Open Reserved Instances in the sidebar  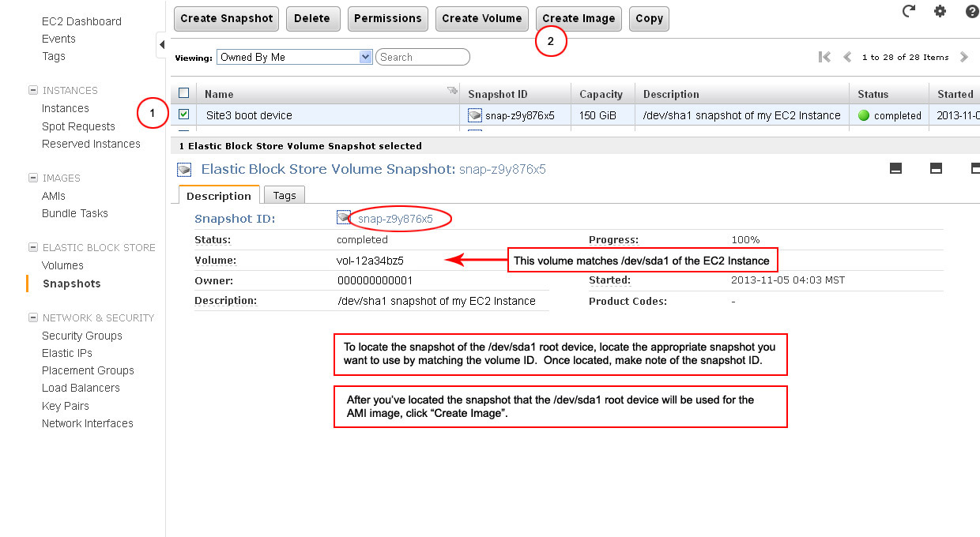click(x=91, y=144)
